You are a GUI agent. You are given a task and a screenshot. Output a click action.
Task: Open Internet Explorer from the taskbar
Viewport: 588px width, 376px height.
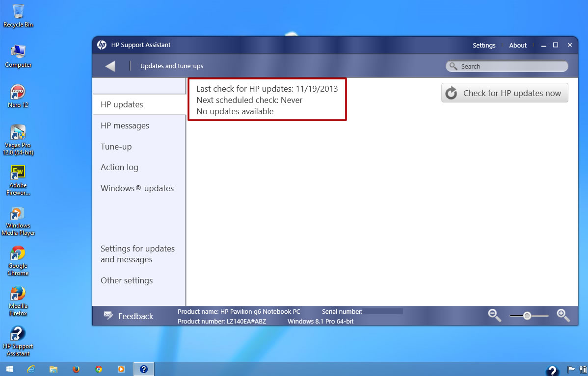[x=31, y=369]
